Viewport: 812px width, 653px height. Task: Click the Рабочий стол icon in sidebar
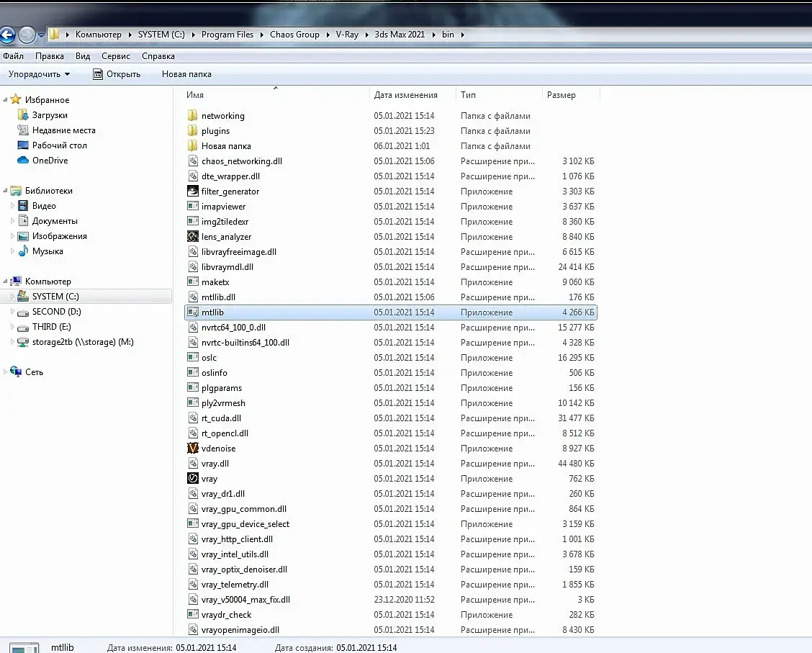[x=23, y=145]
